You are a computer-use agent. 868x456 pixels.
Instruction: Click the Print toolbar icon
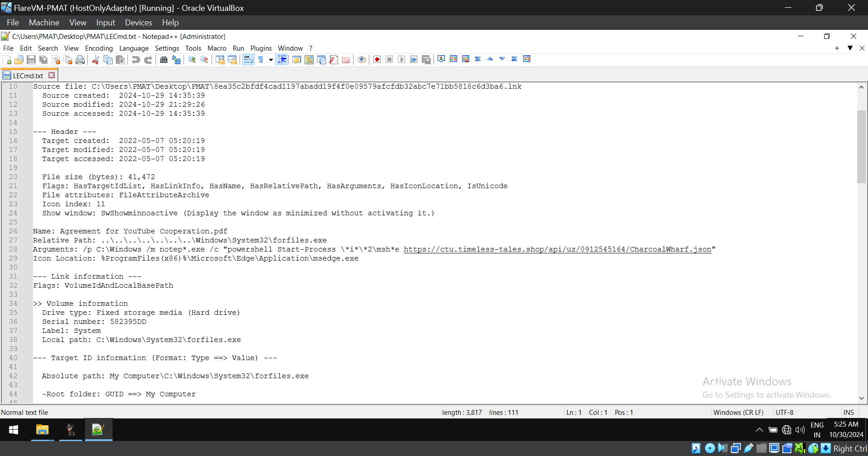pyautogui.click(x=80, y=60)
